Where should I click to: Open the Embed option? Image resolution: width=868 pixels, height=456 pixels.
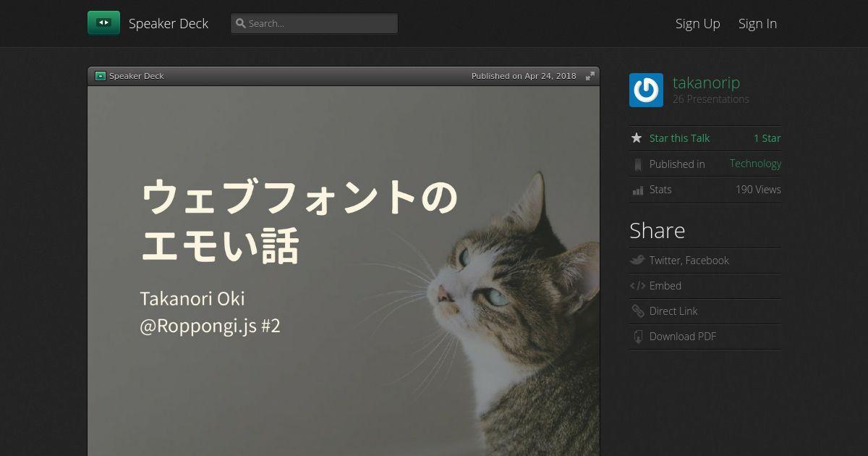coord(665,286)
